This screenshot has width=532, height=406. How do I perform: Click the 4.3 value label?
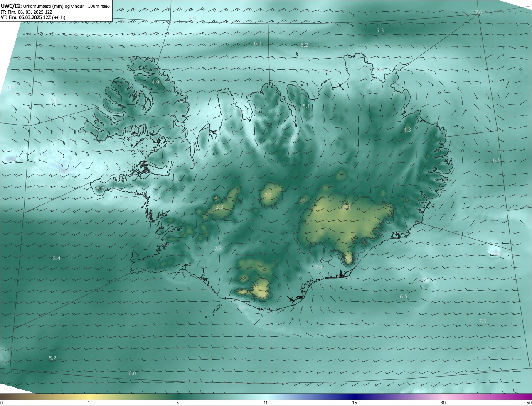click(407, 130)
